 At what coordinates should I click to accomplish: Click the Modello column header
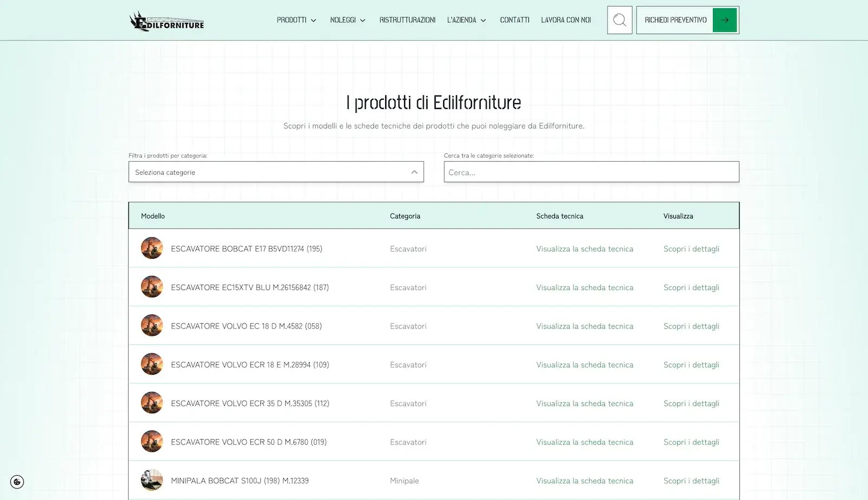tap(153, 216)
